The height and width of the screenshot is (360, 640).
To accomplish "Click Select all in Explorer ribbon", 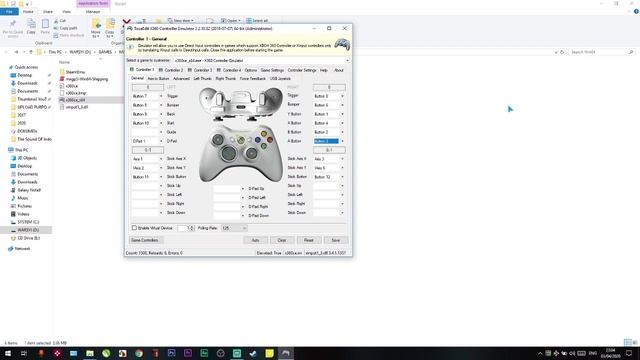I will [x=257, y=20].
